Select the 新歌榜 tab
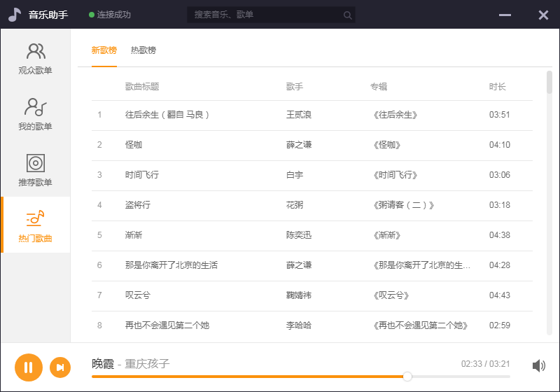Image resolution: width=560 pixels, height=392 pixels. pyautogui.click(x=104, y=50)
